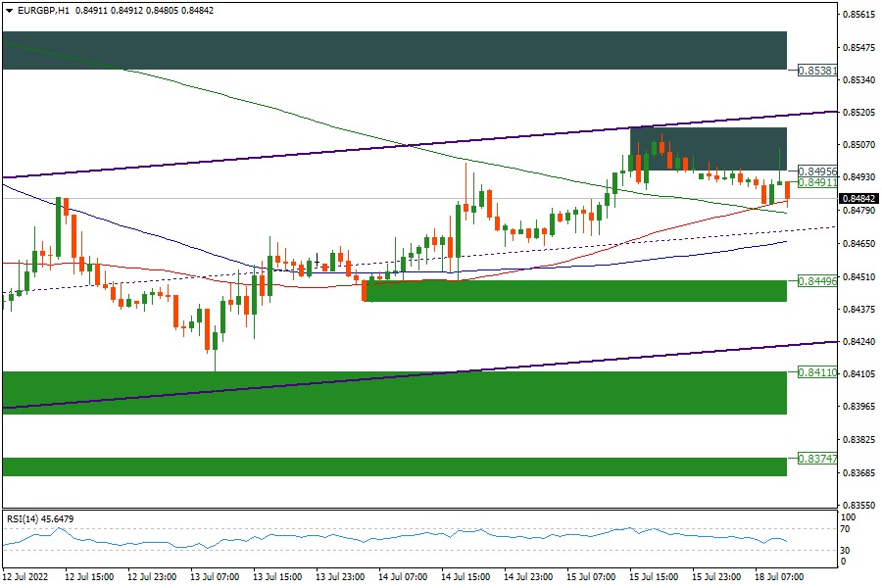
Task: Click the large green zone at 0.84110
Action: coord(394,392)
